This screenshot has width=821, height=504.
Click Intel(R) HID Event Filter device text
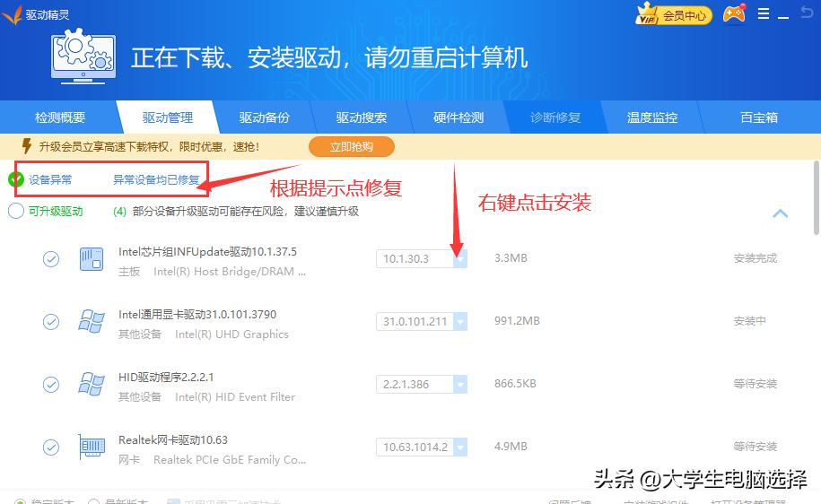[234, 397]
